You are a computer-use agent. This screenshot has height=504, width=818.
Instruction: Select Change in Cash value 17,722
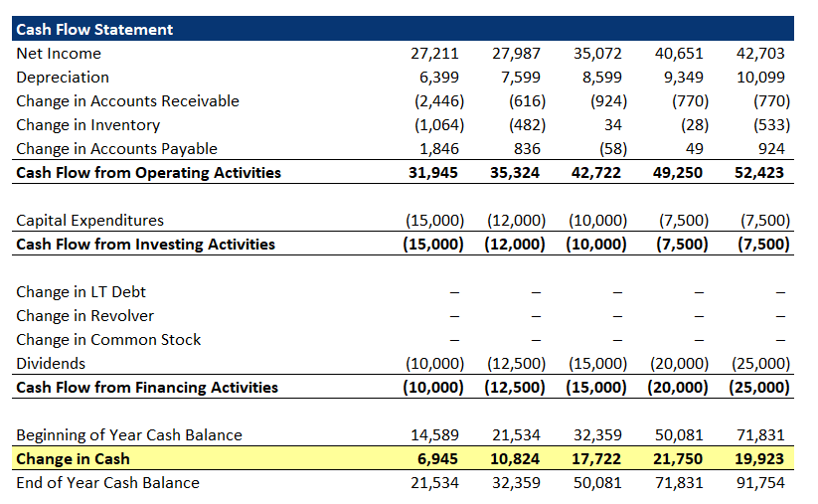(595, 459)
